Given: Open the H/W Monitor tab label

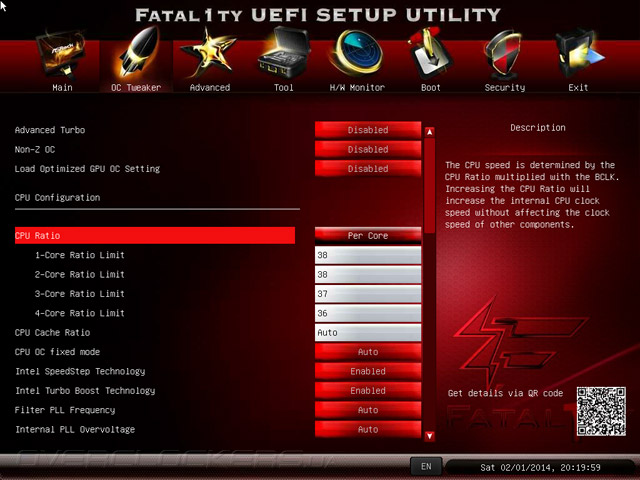Looking at the screenshot, I should tap(357, 87).
